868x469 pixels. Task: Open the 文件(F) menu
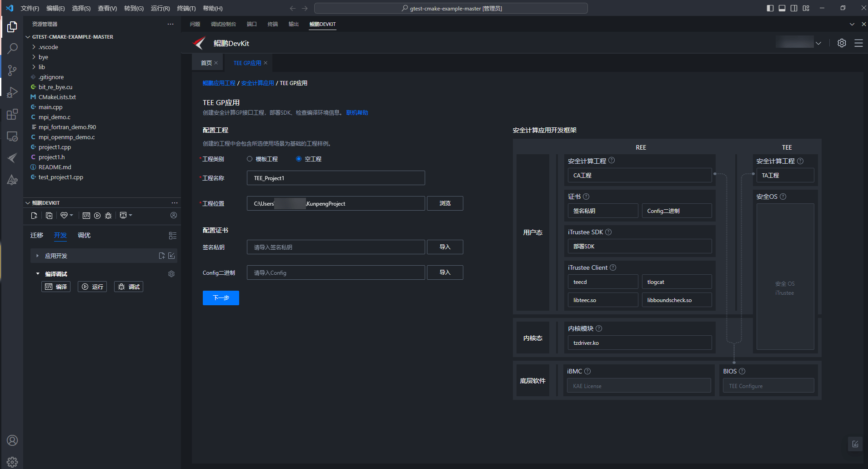tap(30, 8)
